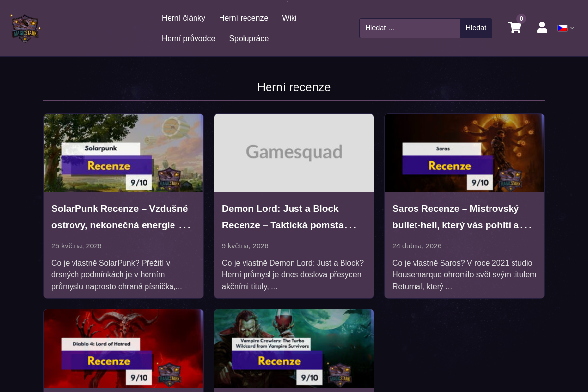This screenshot has height=392, width=588.
Task: Click the Czech flag language icon
Action: (x=563, y=28)
